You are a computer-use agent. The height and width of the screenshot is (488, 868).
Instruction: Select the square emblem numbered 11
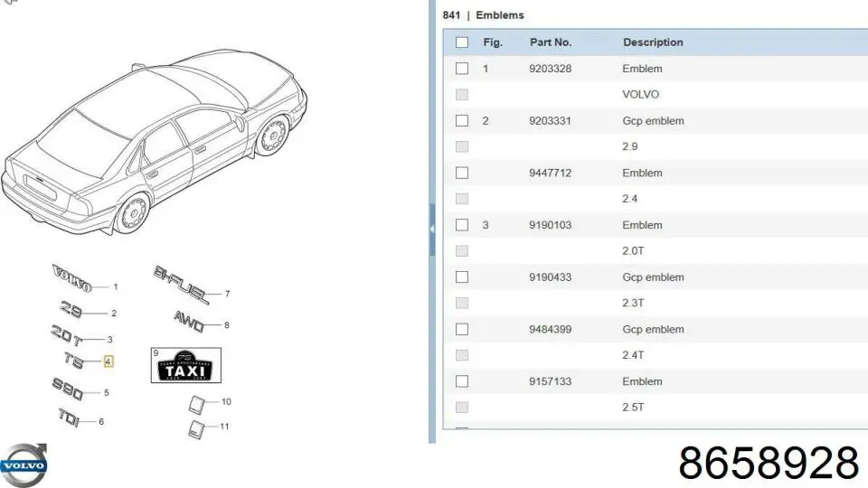tap(196, 430)
